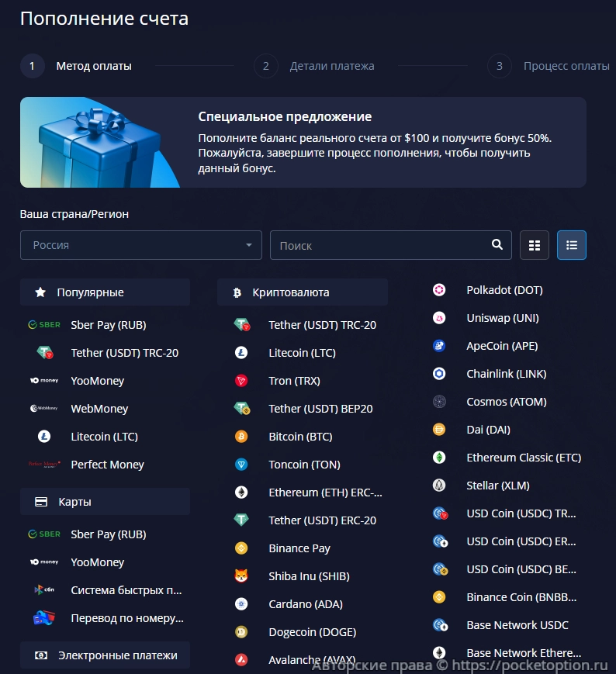Click the Cardano (ADA) icon
This screenshot has height=674, width=616.
[241, 604]
